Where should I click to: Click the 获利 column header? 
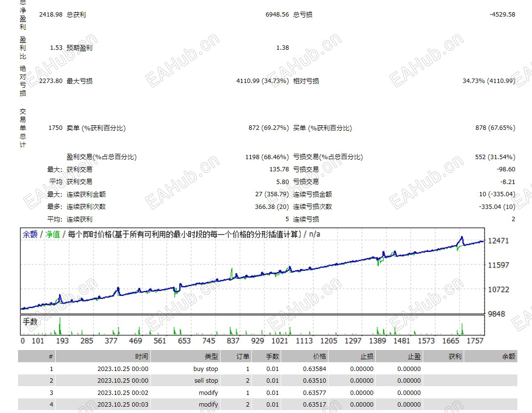click(x=454, y=356)
